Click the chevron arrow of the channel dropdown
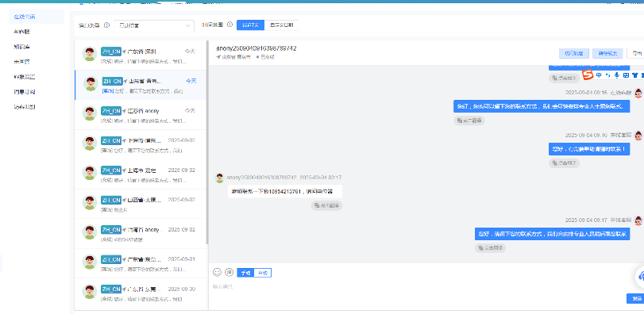Image resolution: width=644 pixels, height=314 pixels. (x=188, y=25)
